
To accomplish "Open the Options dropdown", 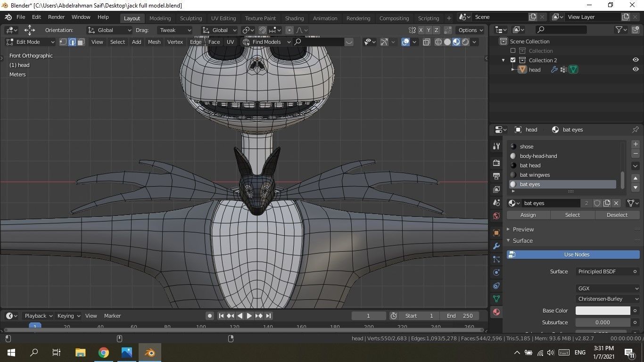I will [x=471, y=30].
